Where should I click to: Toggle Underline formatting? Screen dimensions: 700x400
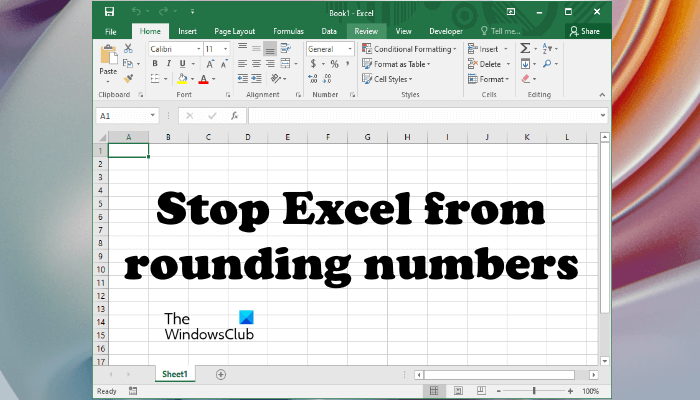click(x=181, y=63)
